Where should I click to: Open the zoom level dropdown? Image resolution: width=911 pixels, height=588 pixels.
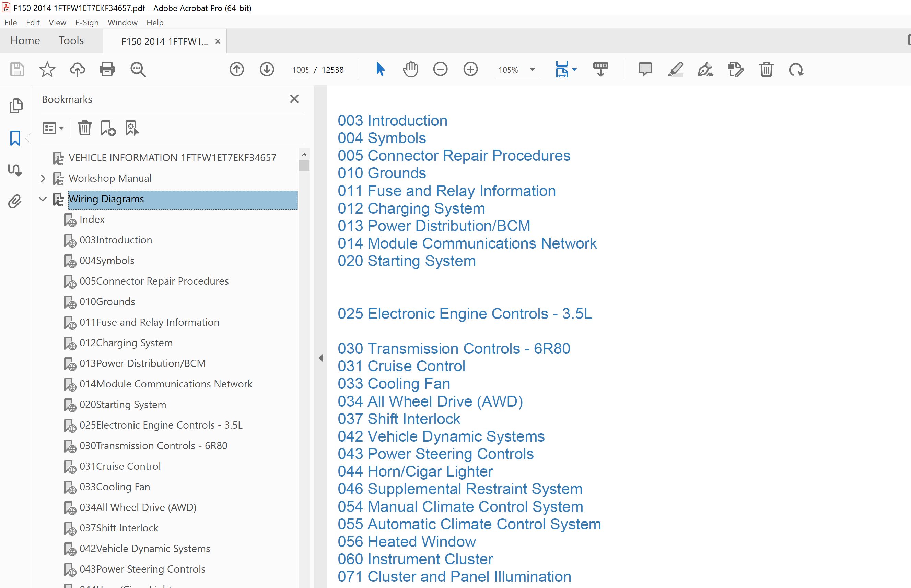[532, 70]
